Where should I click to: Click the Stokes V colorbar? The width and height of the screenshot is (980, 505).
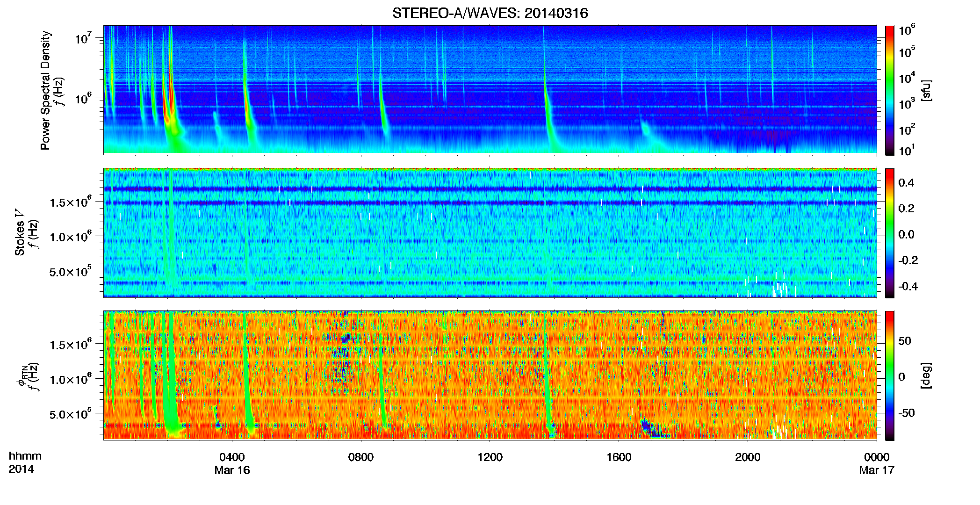click(890, 233)
